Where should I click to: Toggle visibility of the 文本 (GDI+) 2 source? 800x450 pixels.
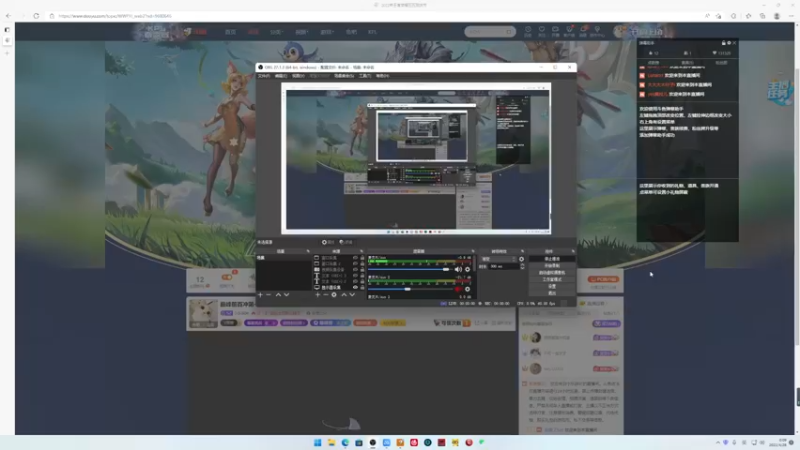click(x=355, y=282)
